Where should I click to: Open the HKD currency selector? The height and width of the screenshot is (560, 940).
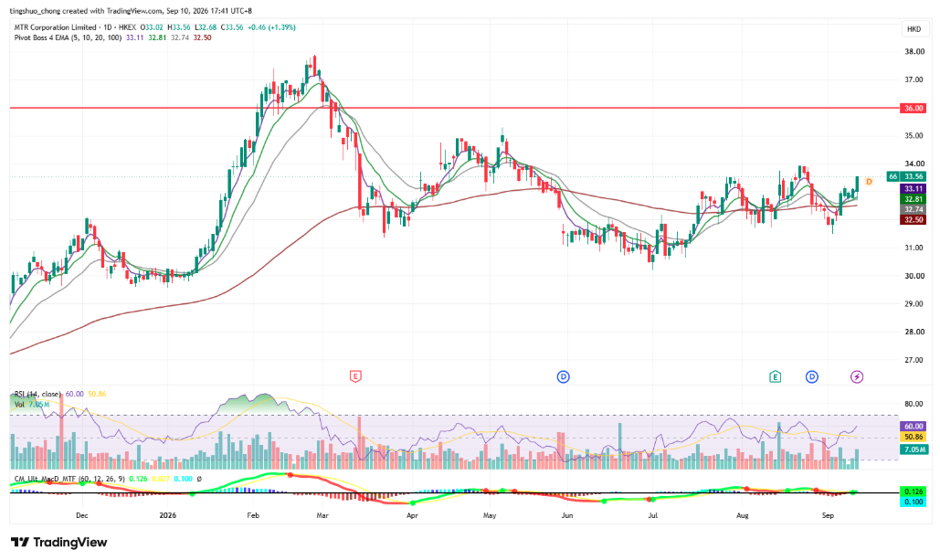[914, 29]
